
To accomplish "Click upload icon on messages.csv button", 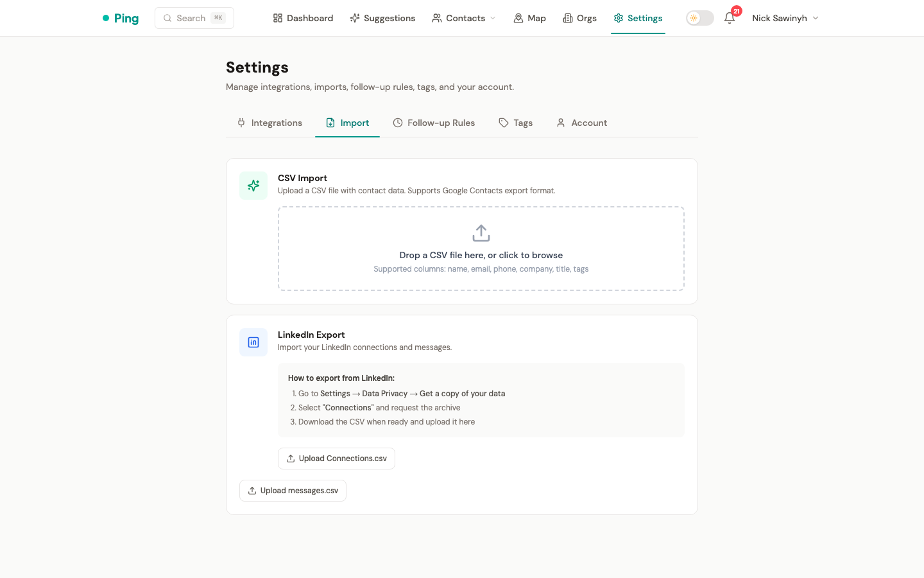I will pos(252,491).
